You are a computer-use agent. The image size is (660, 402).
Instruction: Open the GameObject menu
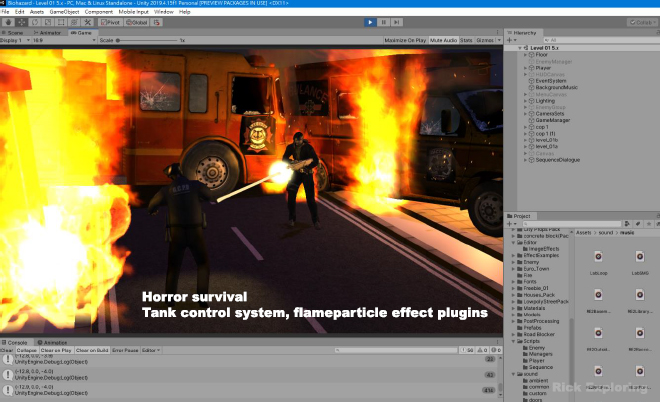pyautogui.click(x=63, y=12)
